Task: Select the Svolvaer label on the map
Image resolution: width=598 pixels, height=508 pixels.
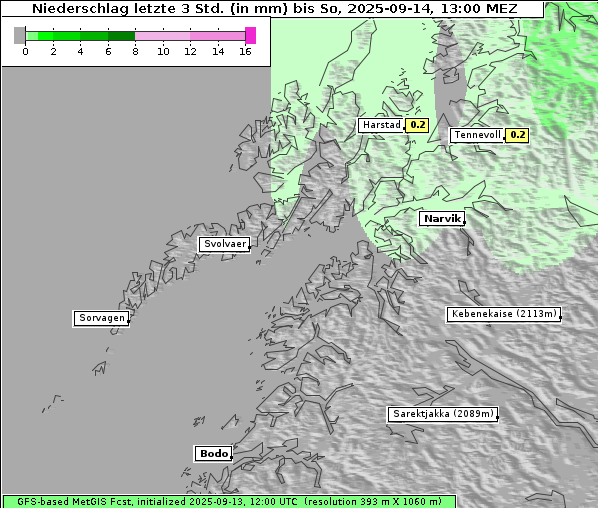Action: (225, 244)
